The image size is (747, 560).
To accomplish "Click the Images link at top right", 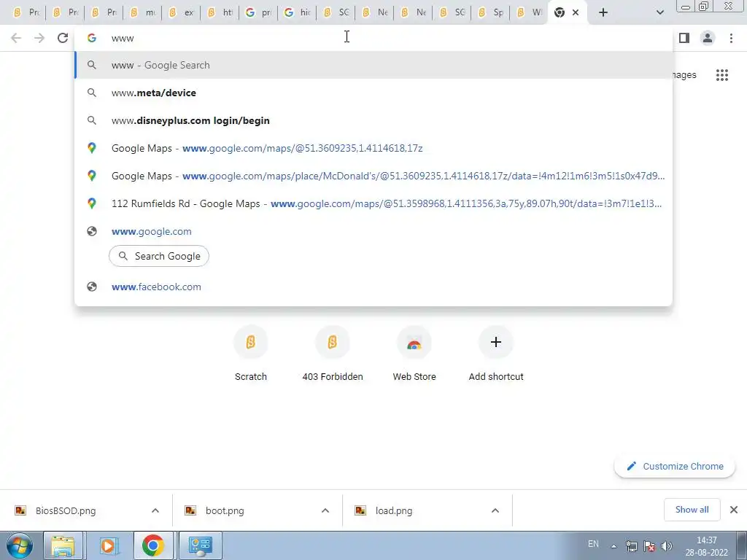I will click(684, 75).
